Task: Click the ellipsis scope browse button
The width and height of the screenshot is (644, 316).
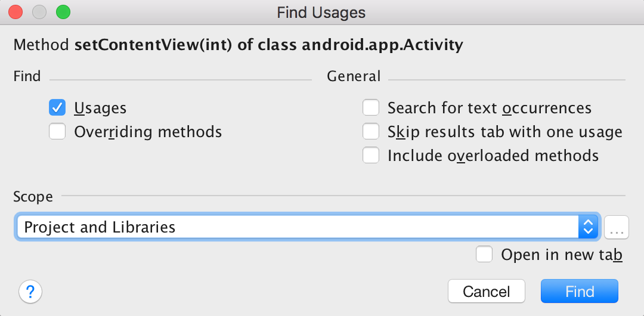Action: point(617,227)
